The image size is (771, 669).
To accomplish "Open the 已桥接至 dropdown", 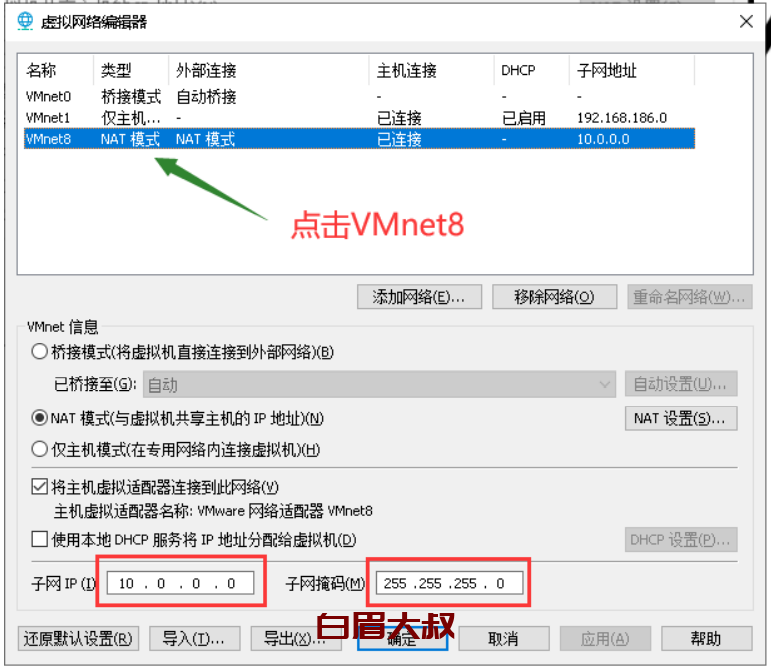I will pos(379,384).
